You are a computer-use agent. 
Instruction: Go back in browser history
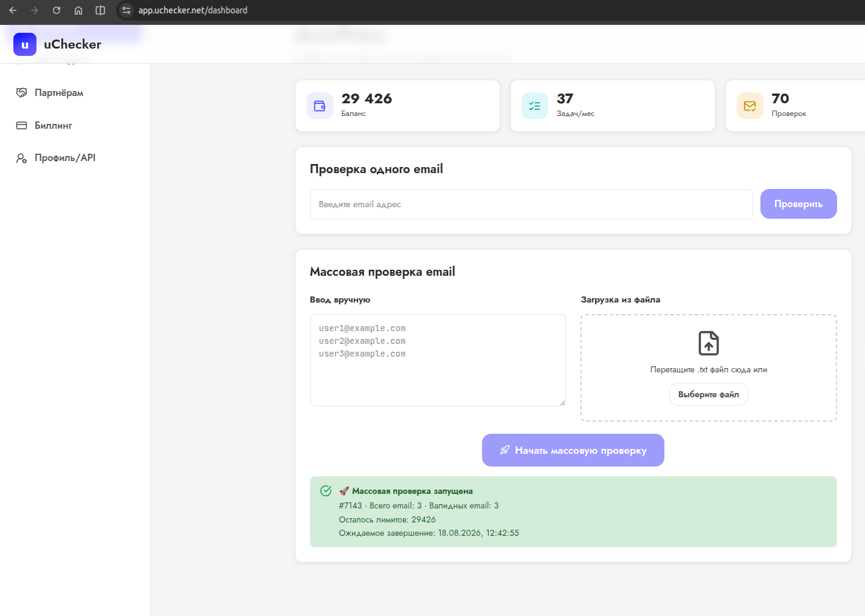(x=13, y=10)
